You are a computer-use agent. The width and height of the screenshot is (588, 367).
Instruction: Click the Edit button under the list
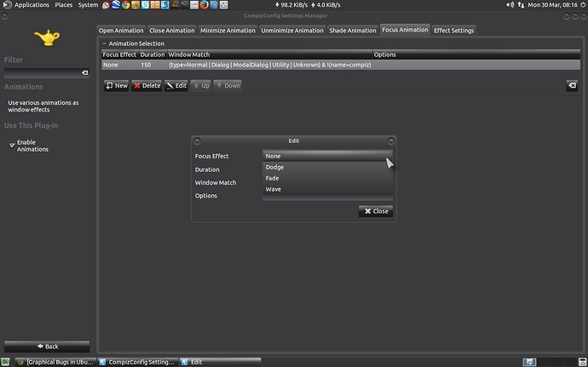176,85
